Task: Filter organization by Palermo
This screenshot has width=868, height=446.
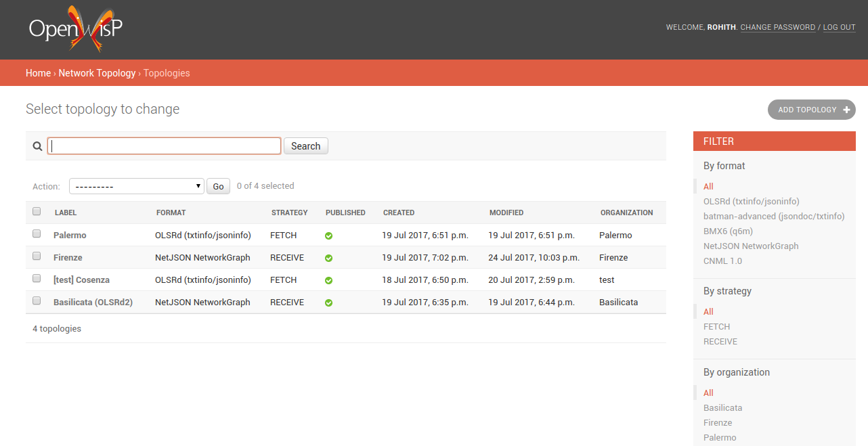Action: (720, 438)
